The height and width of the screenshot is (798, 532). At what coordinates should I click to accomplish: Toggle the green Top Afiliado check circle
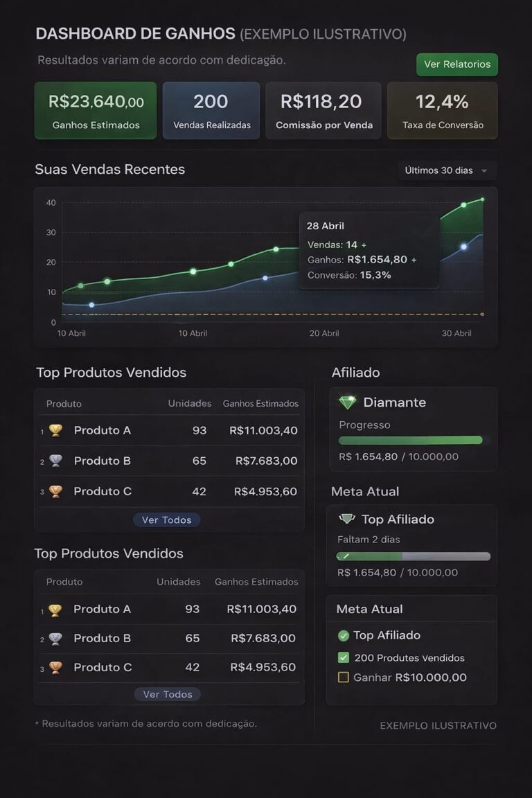pyautogui.click(x=343, y=635)
